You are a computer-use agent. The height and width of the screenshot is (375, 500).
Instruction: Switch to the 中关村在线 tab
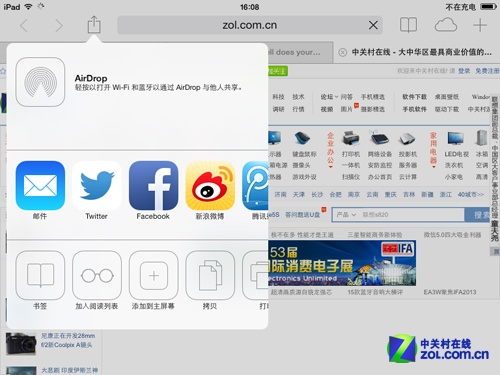point(417,52)
